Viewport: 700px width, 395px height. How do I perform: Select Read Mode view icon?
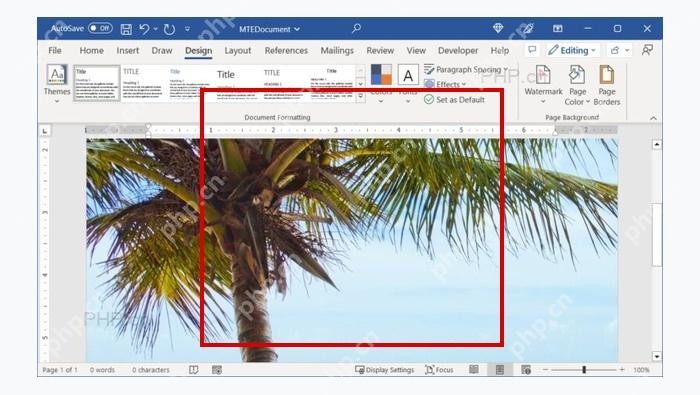[474, 369]
